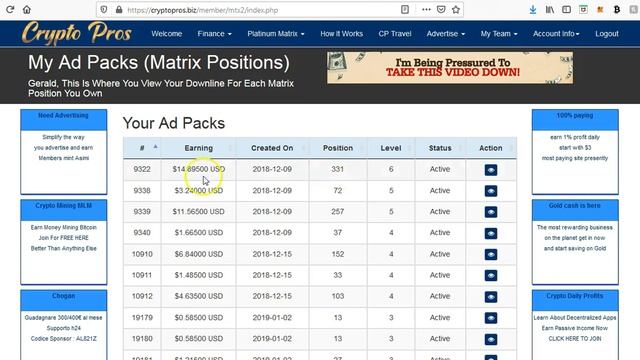Select ad pack number 19179

click(142, 318)
